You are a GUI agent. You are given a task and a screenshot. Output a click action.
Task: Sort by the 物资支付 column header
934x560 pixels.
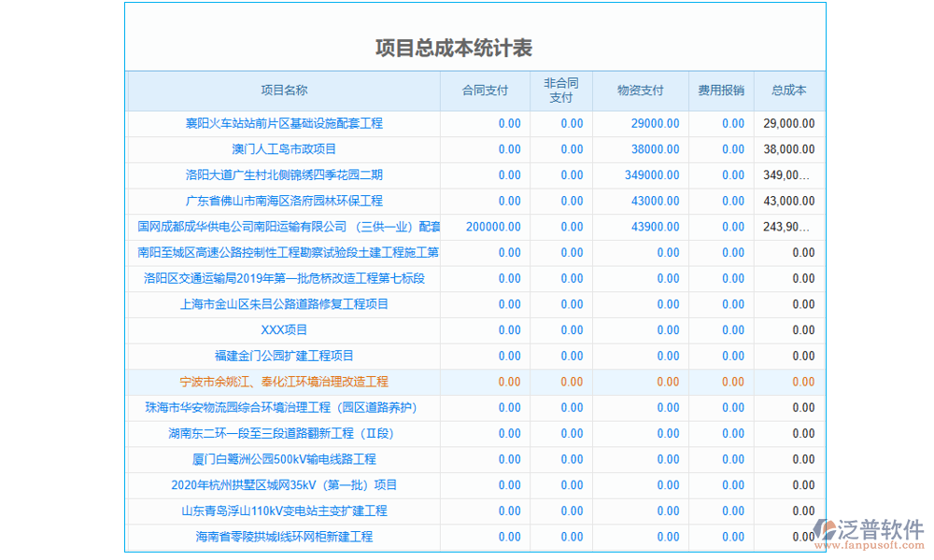pyautogui.click(x=638, y=91)
